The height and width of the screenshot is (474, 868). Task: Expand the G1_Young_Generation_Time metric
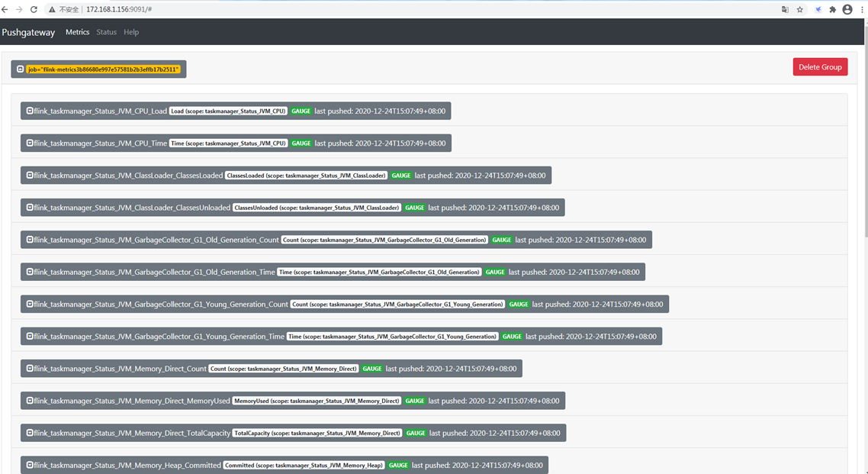(x=30, y=336)
